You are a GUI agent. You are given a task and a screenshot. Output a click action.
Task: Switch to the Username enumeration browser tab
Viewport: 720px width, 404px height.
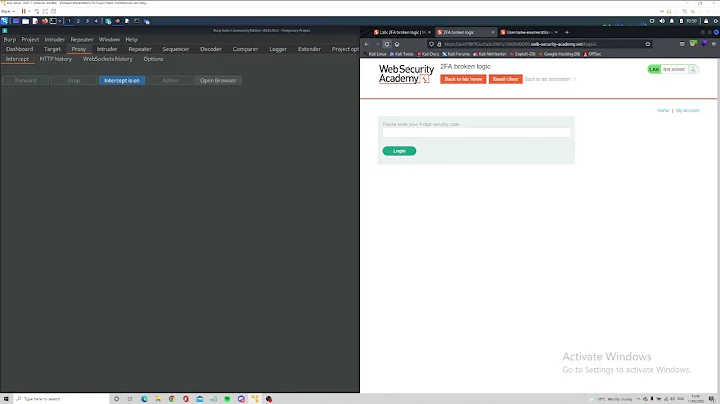[x=528, y=33]
